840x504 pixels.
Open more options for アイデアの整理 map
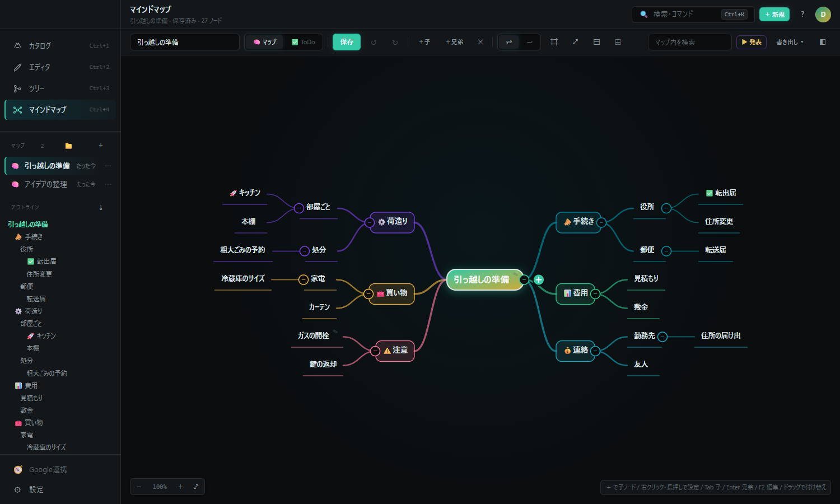click(x=108, y=184)
